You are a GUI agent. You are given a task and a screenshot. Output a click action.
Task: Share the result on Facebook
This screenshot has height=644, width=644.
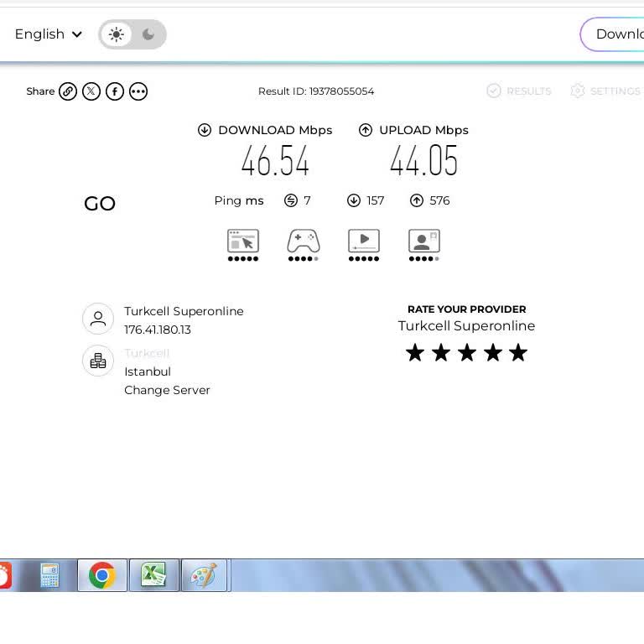[115, 91]
